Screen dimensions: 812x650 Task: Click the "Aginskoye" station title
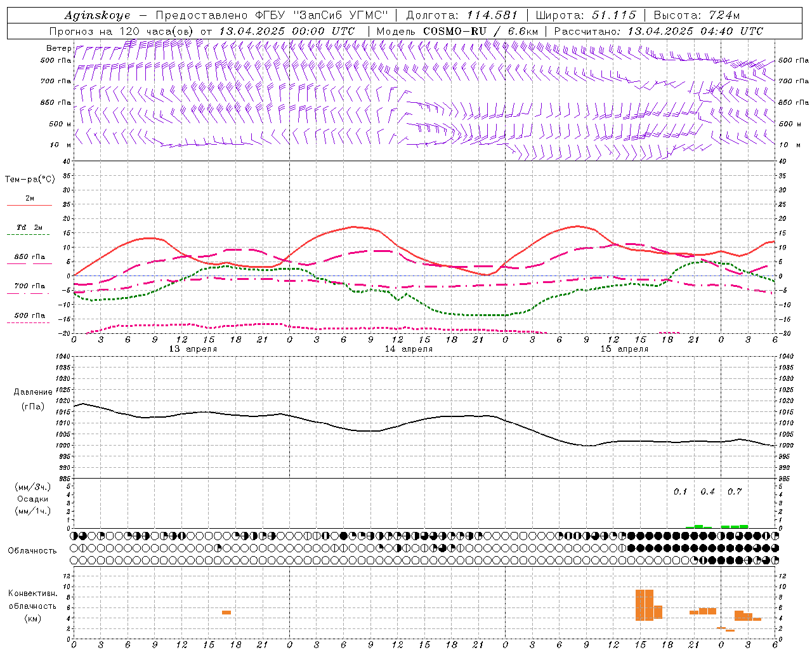98,15
